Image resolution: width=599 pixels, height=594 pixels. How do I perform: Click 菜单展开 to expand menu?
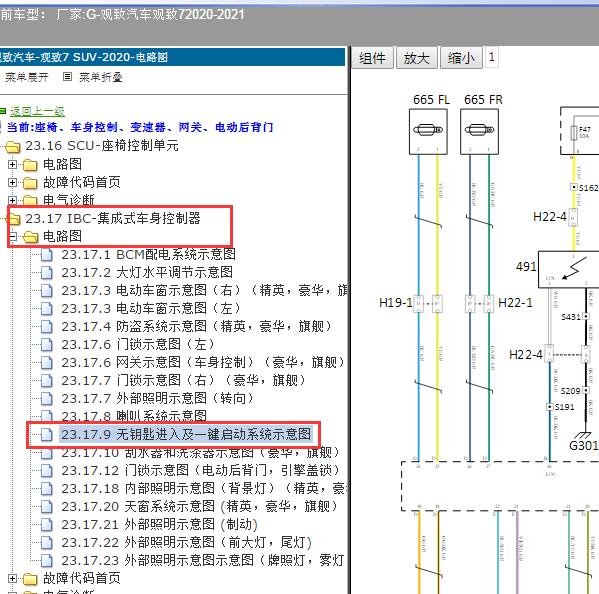pos(27,77)
